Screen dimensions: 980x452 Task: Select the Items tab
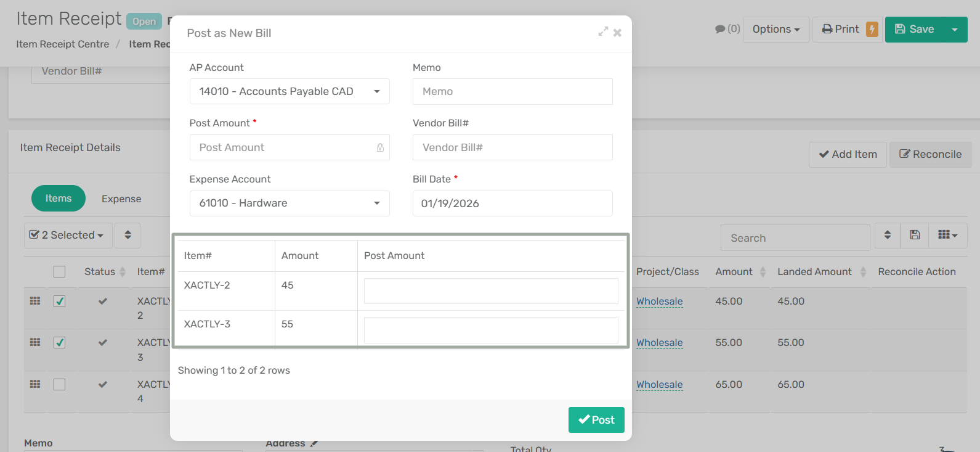tap(59, 199)
